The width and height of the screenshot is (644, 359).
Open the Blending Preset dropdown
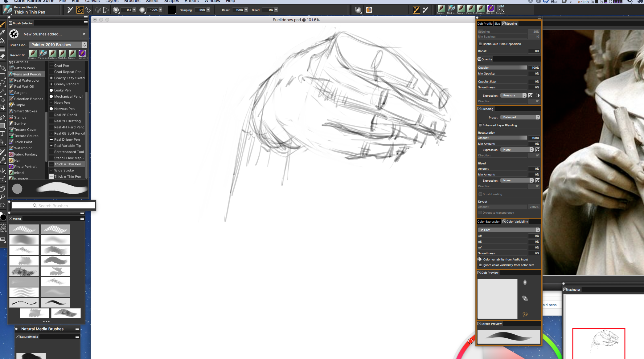[x=520, y=117]
